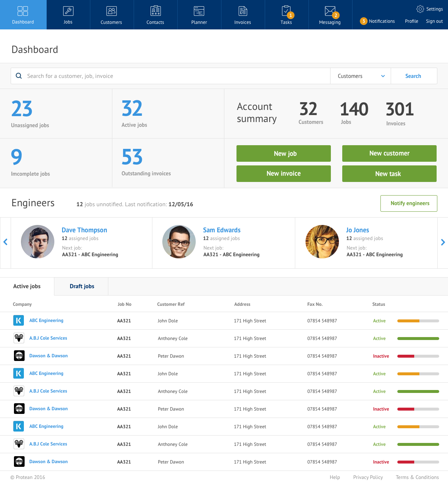Open Profile in the top bar
This screenshot has width=448, height=483.
pos(412,21)
